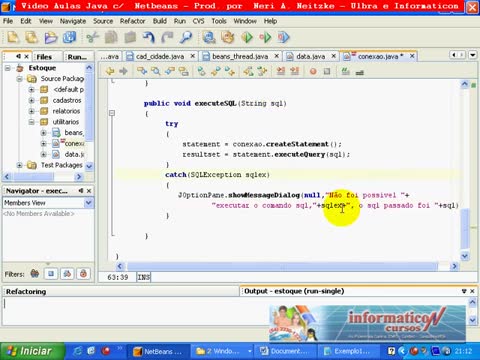Click the Stop Macro Recording icon
This screenshot has height=360, width=480.
coord(327,71)
